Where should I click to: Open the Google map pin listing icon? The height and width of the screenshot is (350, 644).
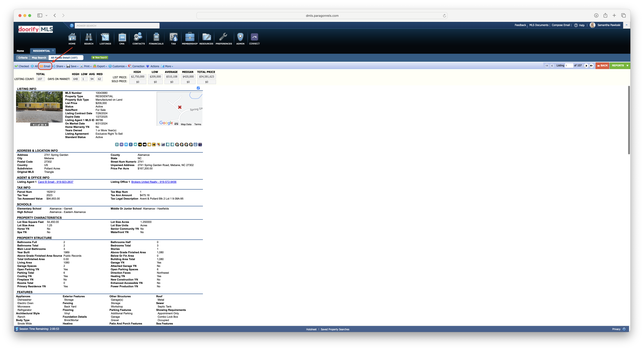pos(159,144)
